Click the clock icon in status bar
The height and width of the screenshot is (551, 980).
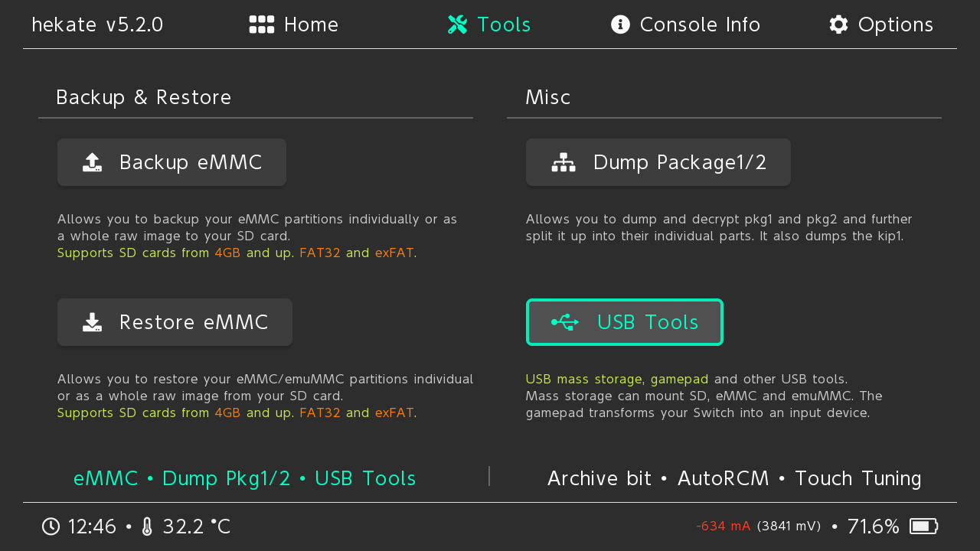51,527
